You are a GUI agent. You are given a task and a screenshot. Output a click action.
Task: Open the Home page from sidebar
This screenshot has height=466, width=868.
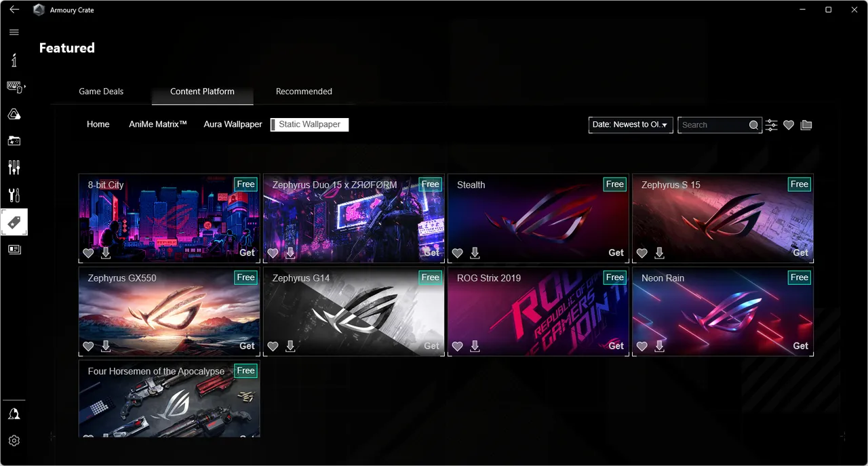click(14, 60)
